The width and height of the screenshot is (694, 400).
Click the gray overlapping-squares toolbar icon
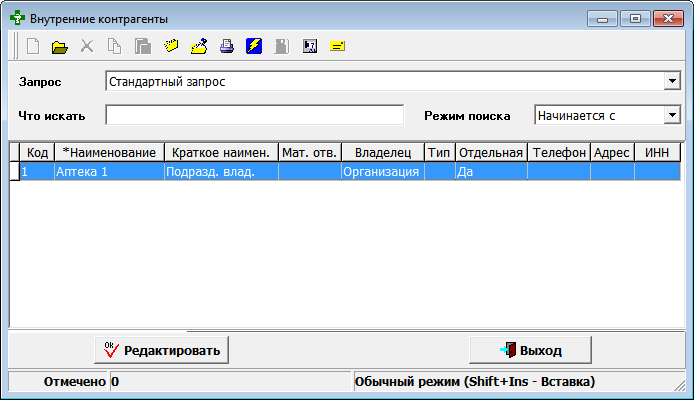coord(143,46)
